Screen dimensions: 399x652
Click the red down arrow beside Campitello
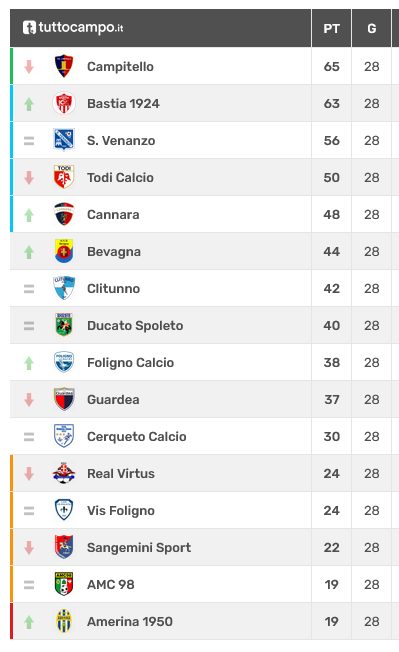tap(29, 67)
